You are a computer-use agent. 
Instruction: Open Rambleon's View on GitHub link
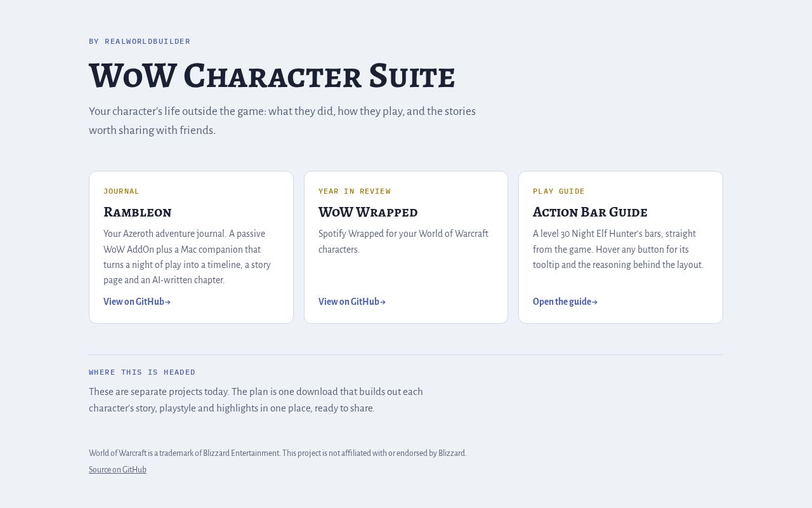coord(137,302)
